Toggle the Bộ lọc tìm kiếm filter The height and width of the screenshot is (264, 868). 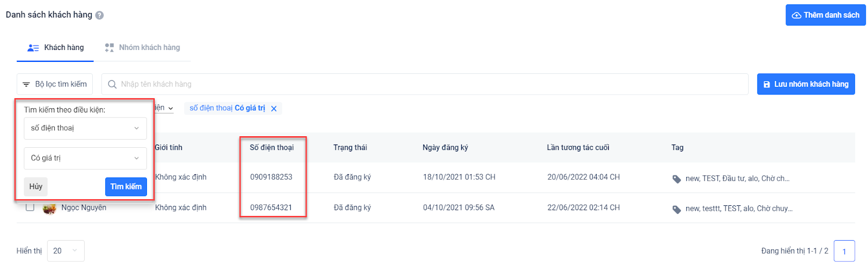tap(55, 84)
